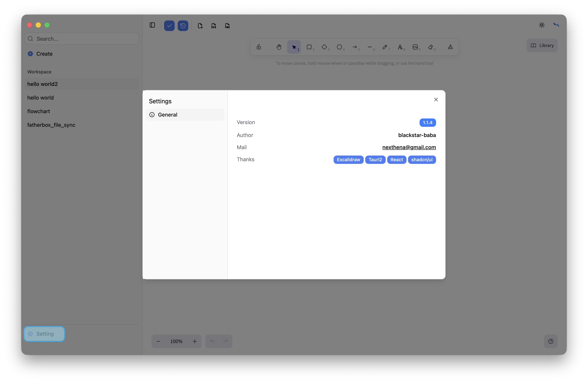Pick the Arrow drawing tool
The image size is (588, 383).
pos(355,47)
